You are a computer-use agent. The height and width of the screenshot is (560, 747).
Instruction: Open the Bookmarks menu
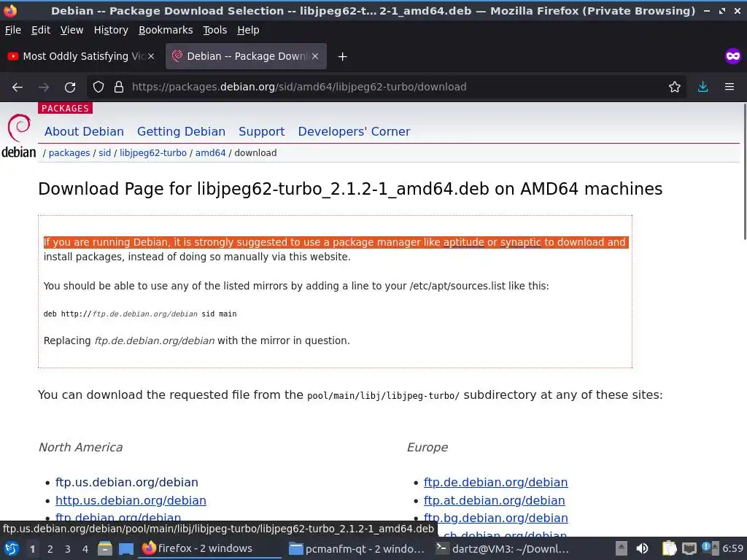click(x=166, y=30)
